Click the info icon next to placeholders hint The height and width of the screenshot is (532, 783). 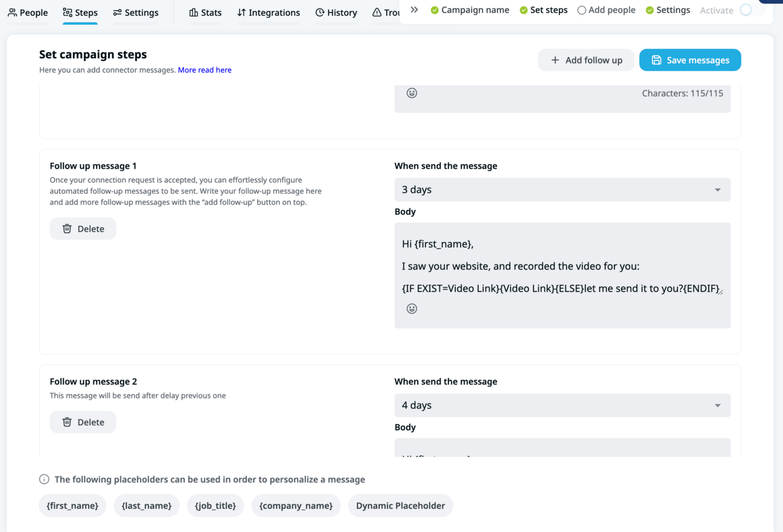44,479
